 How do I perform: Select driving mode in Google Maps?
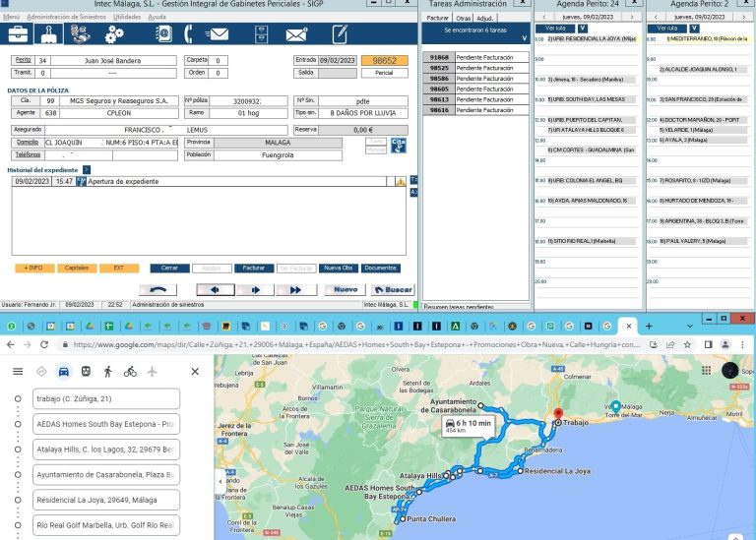[64, 372]
